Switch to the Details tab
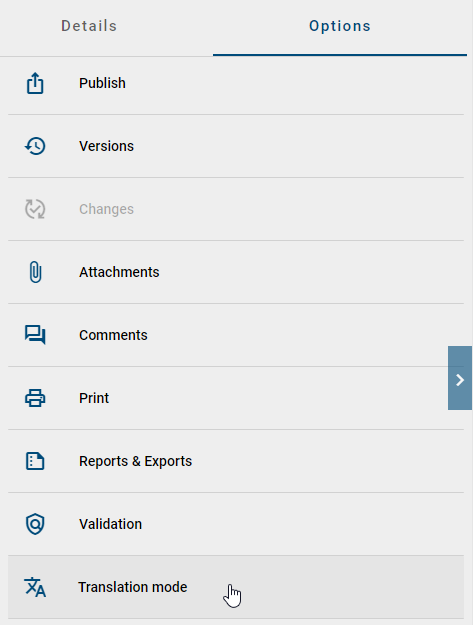This screenshot has width=474, height=625. pyautogui.click(x=89, y=26)
